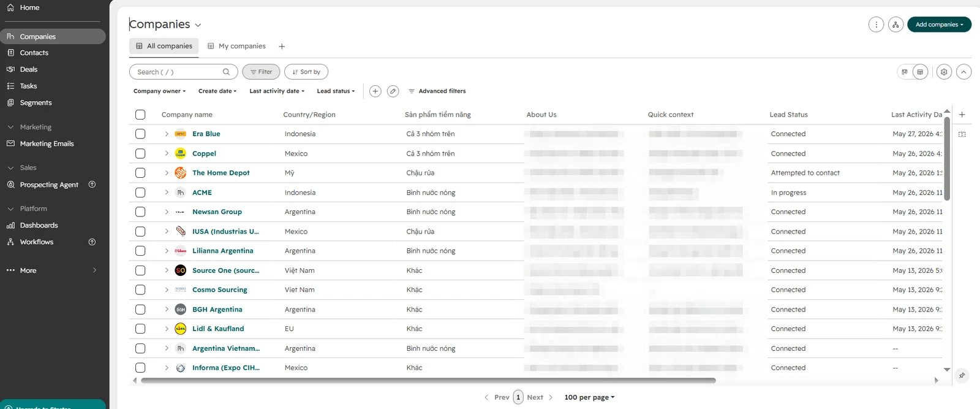Viewport: 980px width, 409px height.
Task: Go to Next page
Action: click(x=540, y=397)
